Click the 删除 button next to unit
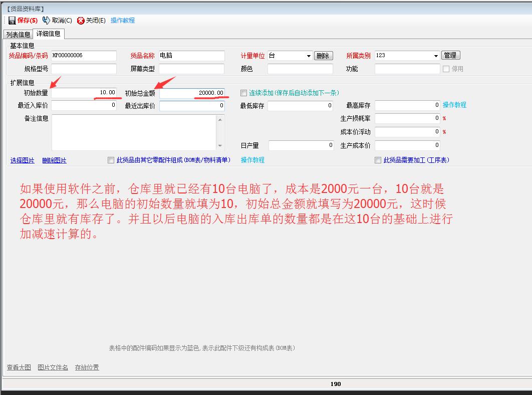532x395 pixels. tap(324, 56)
